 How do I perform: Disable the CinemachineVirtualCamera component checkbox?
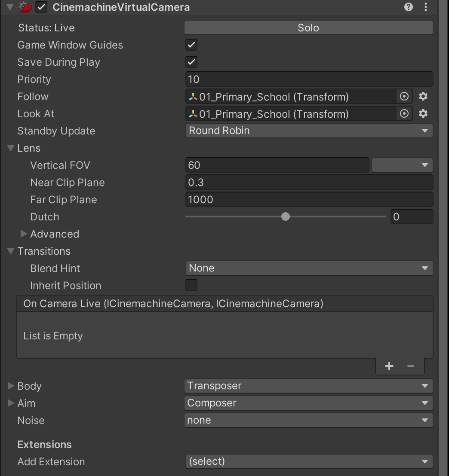point(42,7)
